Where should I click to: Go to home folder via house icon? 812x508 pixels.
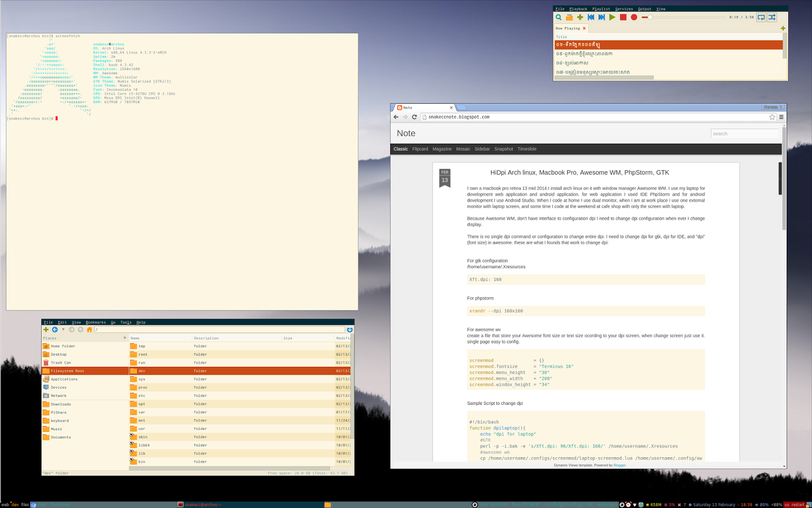(89, 330)
